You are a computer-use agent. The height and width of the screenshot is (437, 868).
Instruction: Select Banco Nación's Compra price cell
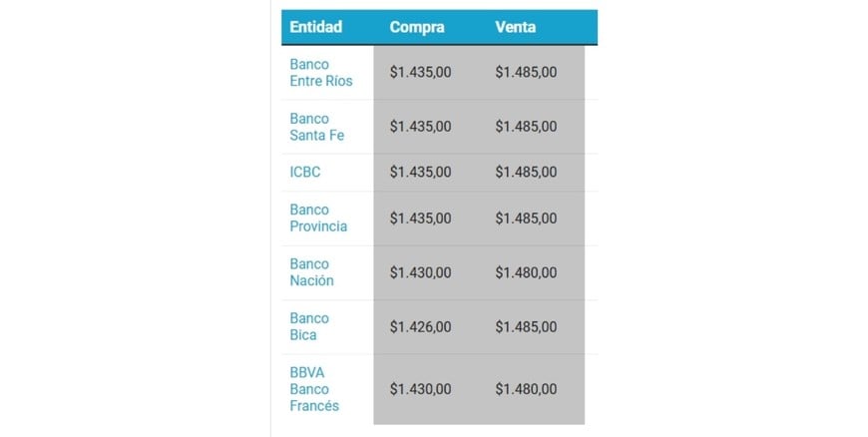(420, 272)
